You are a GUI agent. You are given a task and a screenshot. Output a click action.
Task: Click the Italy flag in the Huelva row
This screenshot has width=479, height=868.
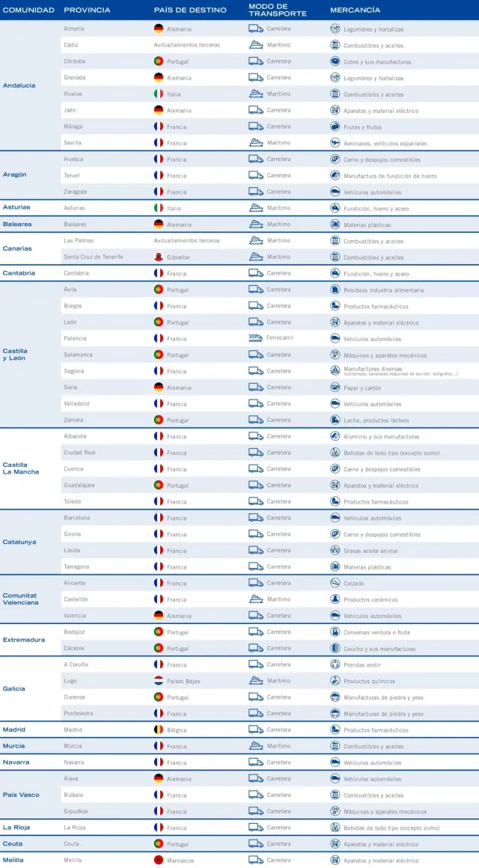[158, 94]
